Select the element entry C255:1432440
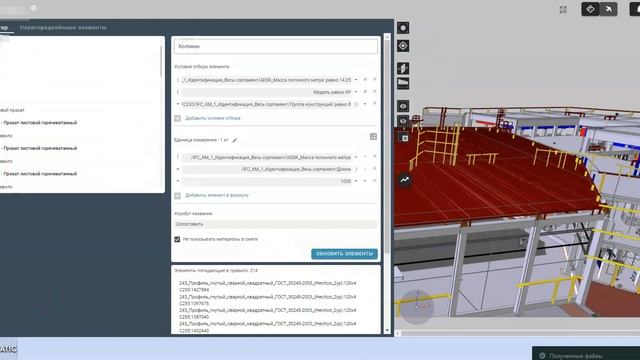 268,327
